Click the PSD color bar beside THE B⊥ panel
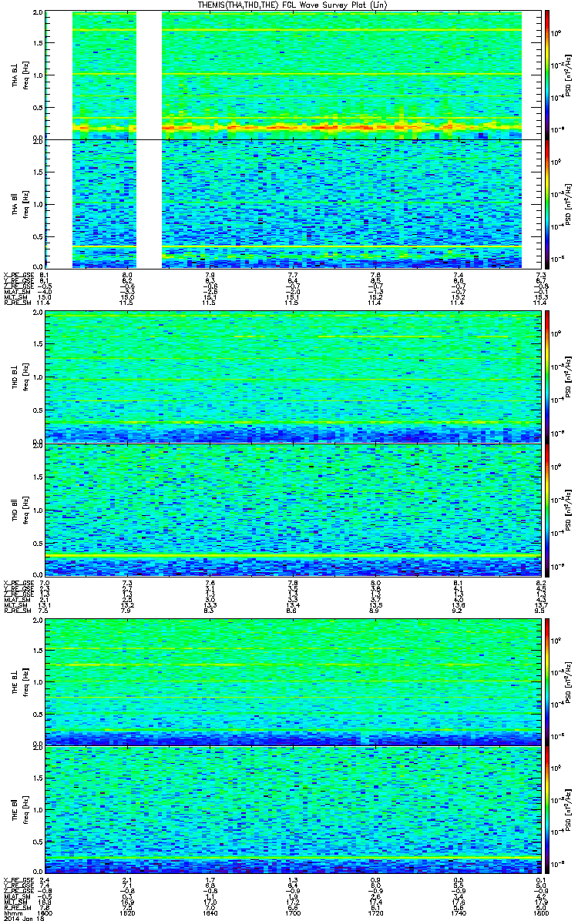This screenshot has width=578, height=924. (x=548, y=681)
